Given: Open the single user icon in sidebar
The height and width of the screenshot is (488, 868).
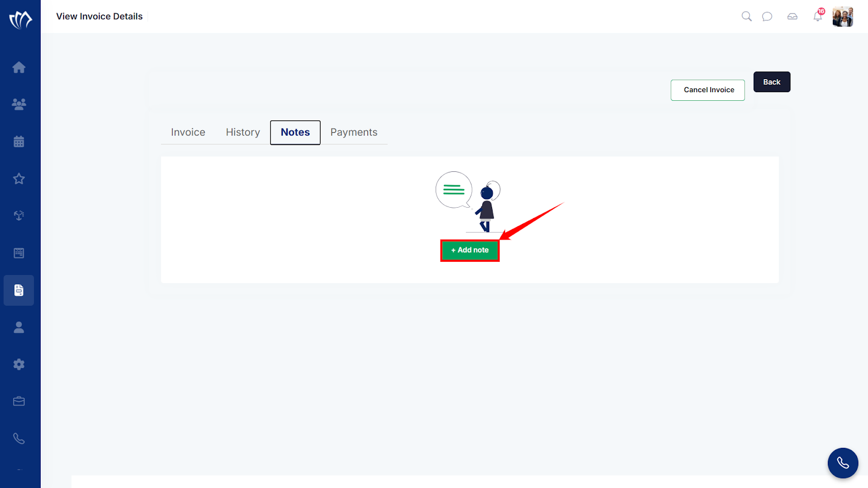Looking at the screenshot, I should pyautogui.click(x=19, y=327).
